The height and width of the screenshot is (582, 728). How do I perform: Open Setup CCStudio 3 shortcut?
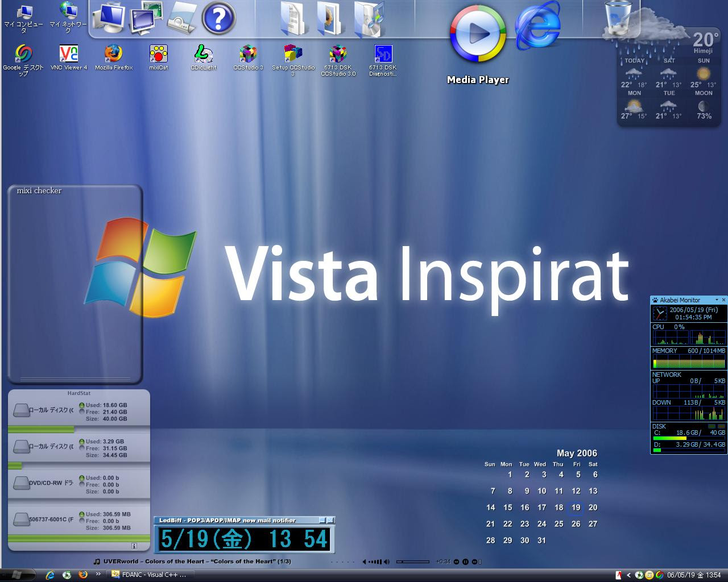pyautogui.click(x=293, y=60)
